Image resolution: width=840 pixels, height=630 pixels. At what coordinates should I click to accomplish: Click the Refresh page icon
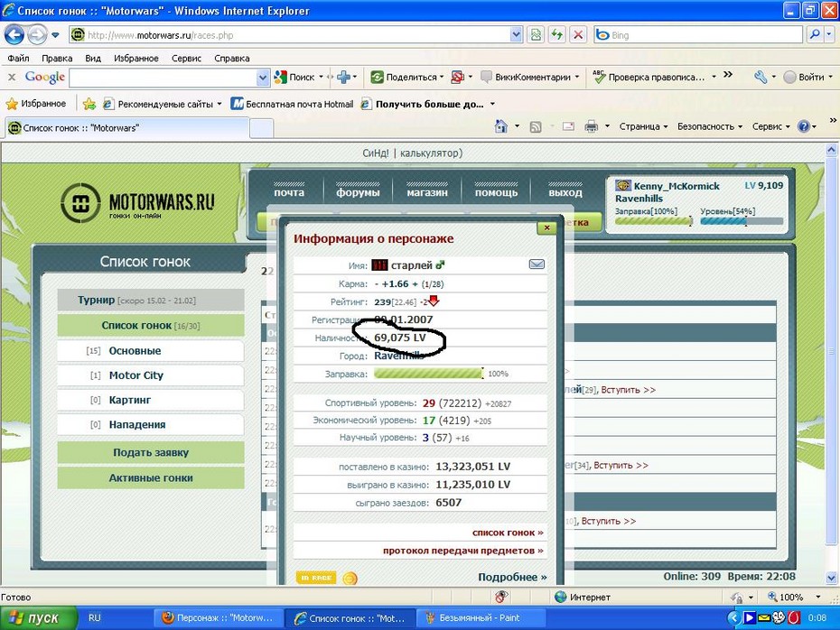[557, 35]
